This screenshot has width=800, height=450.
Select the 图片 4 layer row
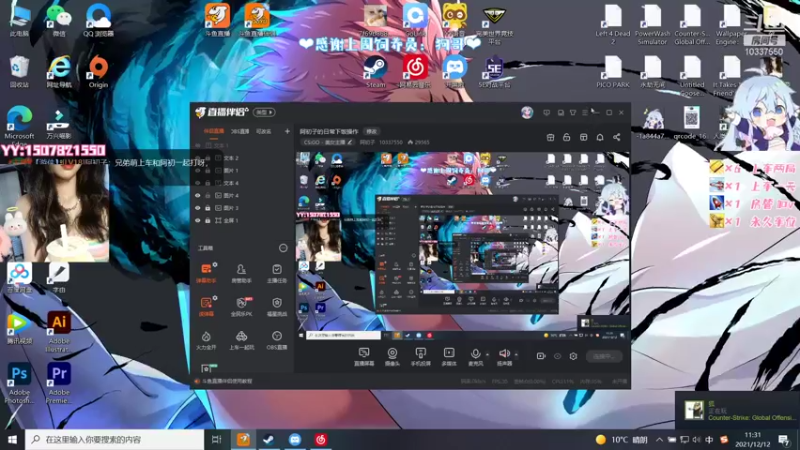pos(242,195)
